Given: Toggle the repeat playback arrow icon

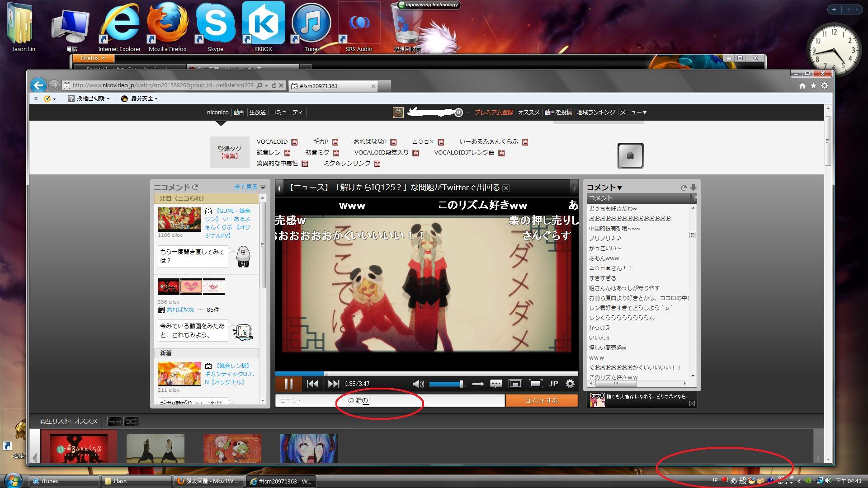Looking at the screenshot, I should (477, 384).
